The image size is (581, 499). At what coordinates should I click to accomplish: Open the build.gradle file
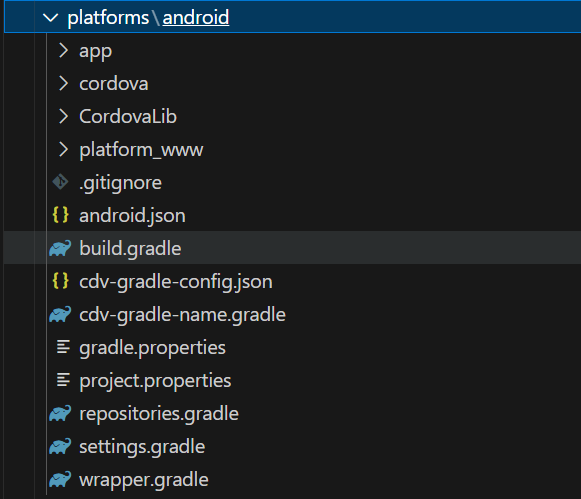pos(130,249)
